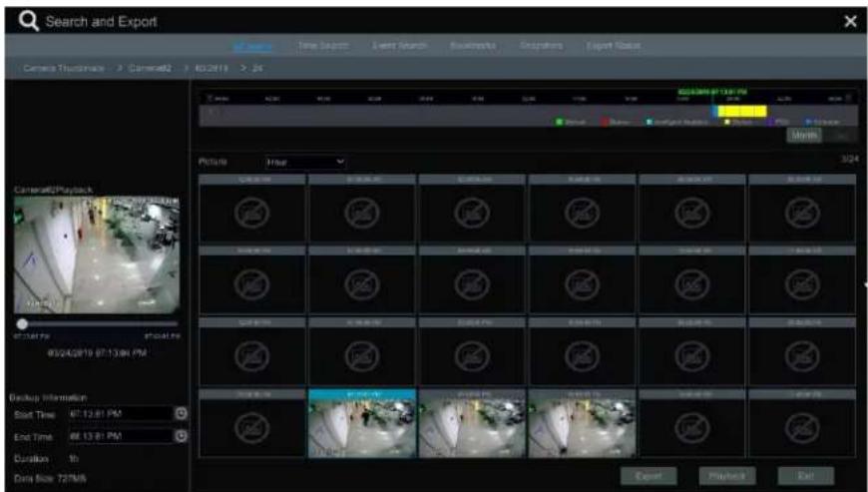Click the small icon at timeline's right end
Viewport: 868px width, 492px height.
(x=849, y=98)
